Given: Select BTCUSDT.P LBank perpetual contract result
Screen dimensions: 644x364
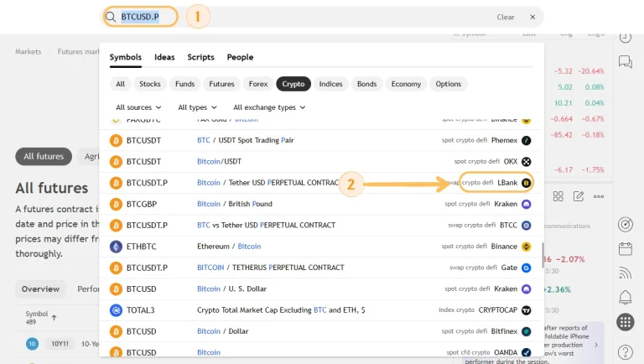Looking at the screenshot, I should click(320, 183).
